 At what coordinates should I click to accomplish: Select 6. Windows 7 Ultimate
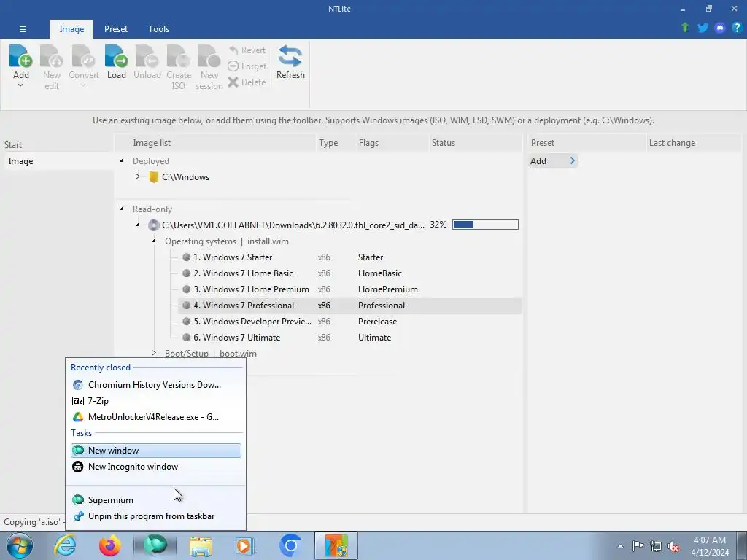[x=350, y=338]
